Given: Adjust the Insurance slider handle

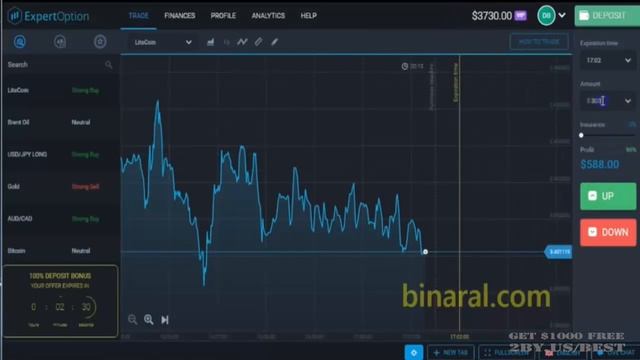Looking at the screenshot, I should (x=581, y=135).
